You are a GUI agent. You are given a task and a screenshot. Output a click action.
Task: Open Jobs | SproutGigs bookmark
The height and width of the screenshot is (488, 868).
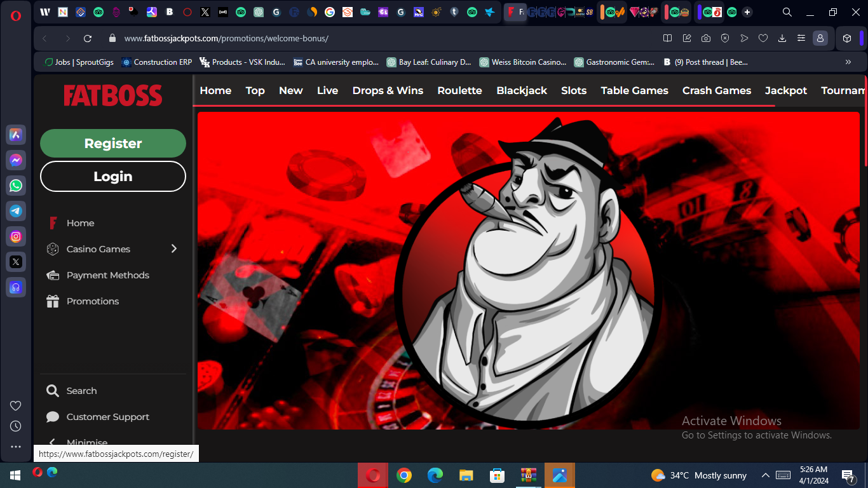coord(79,62)
